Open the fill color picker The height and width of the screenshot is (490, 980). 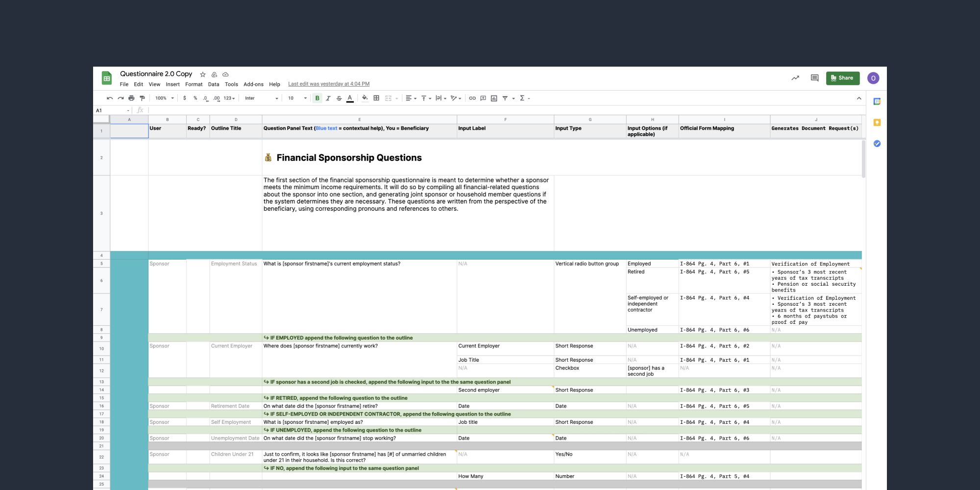(x=365, y=98)
